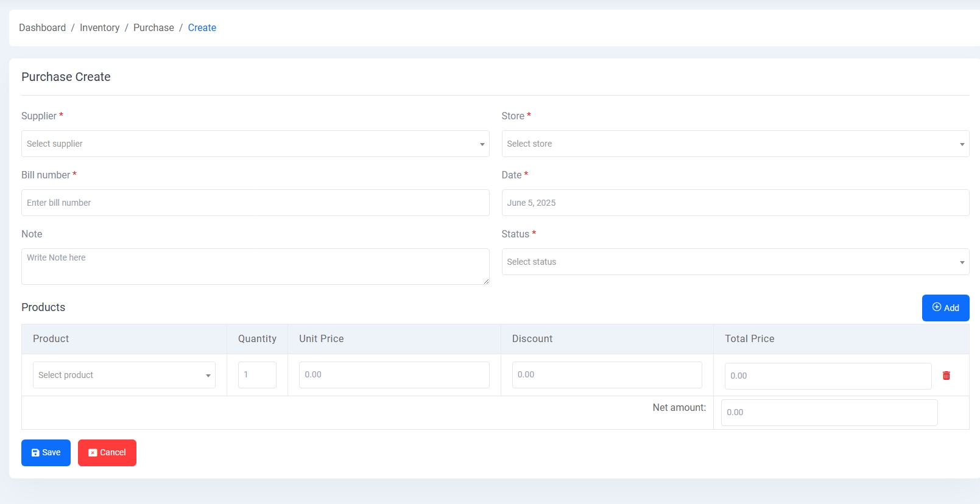Click the Add product row button
Screen dimensions: 980x504
click(945, 308)
